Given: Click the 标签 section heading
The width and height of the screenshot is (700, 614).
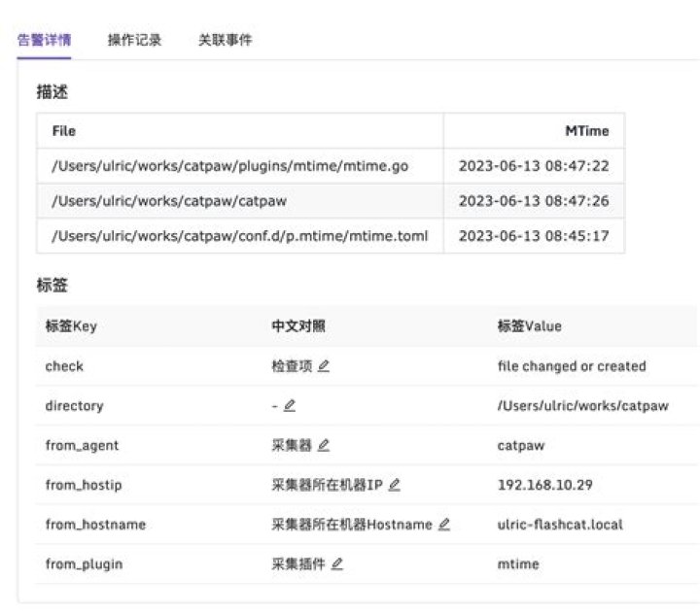Looking at the screenshot, I should tap(52, 285).
